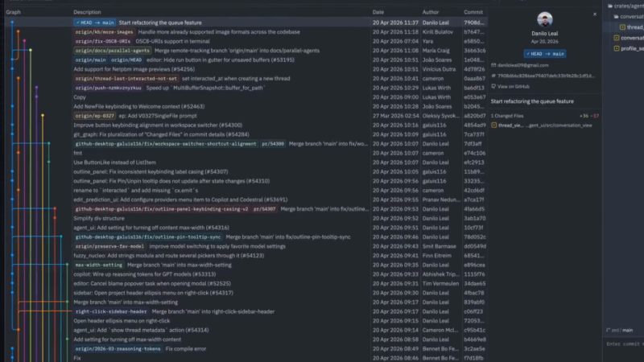The height and width of the screenshot is (362, 644).
Task: Sort by the Graph column header
Action: (13, 12)
